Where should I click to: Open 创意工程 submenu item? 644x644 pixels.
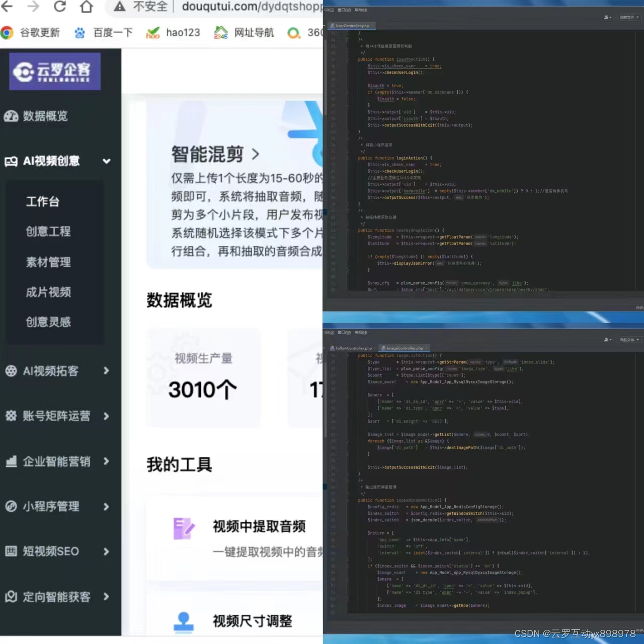[x=48, y=231]
